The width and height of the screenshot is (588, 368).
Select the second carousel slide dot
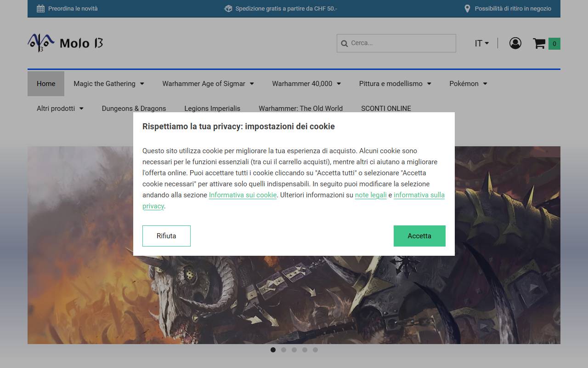(283, 350)
